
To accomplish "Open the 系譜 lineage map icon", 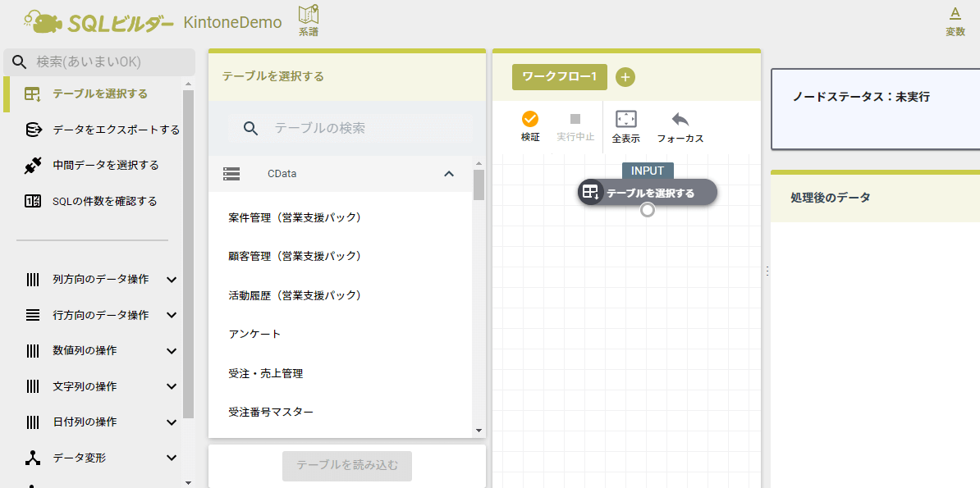I will (308, 21).
